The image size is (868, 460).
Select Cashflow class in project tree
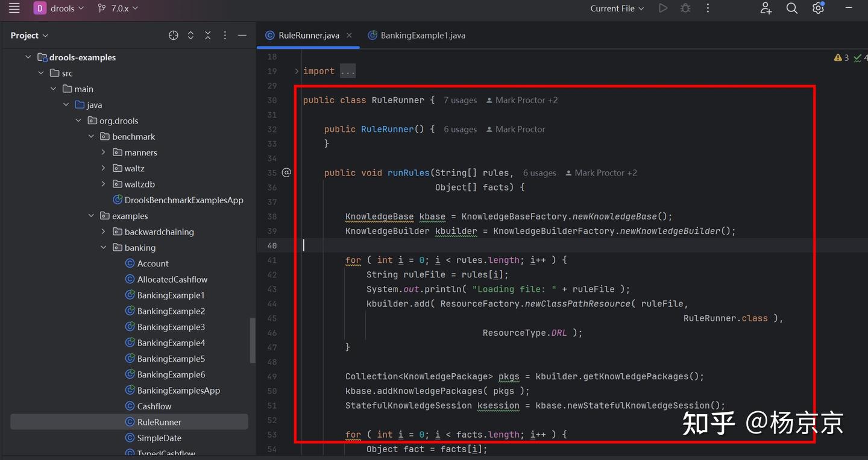(154, 406)
